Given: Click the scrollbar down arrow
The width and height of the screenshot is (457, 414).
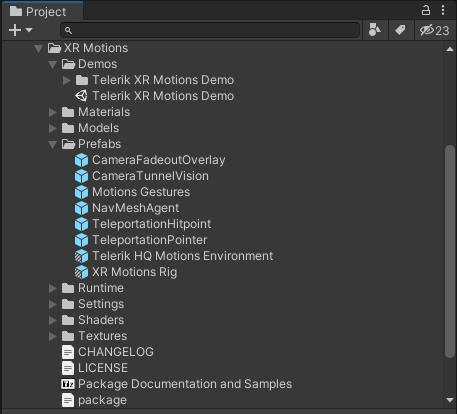Looking at the screenshot, I should coord(450,400).
